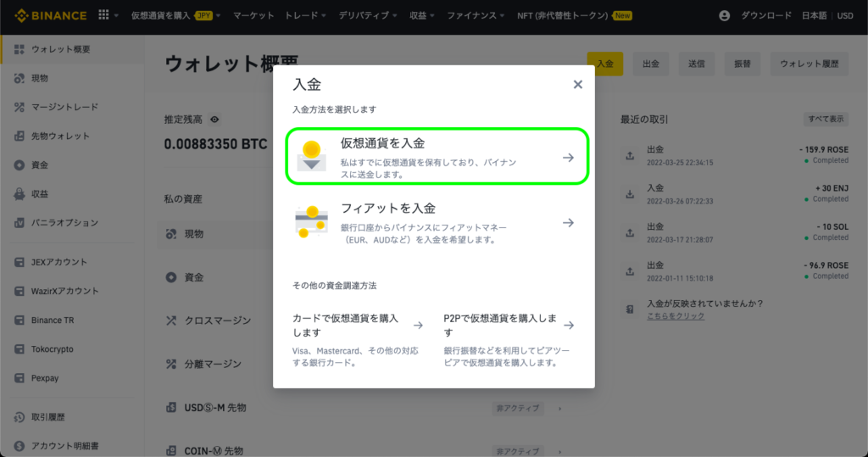The image size is (868, 457).
Task: Open マージントレード in sidebar
Action: pyautogui.click(x=72, y=107)
